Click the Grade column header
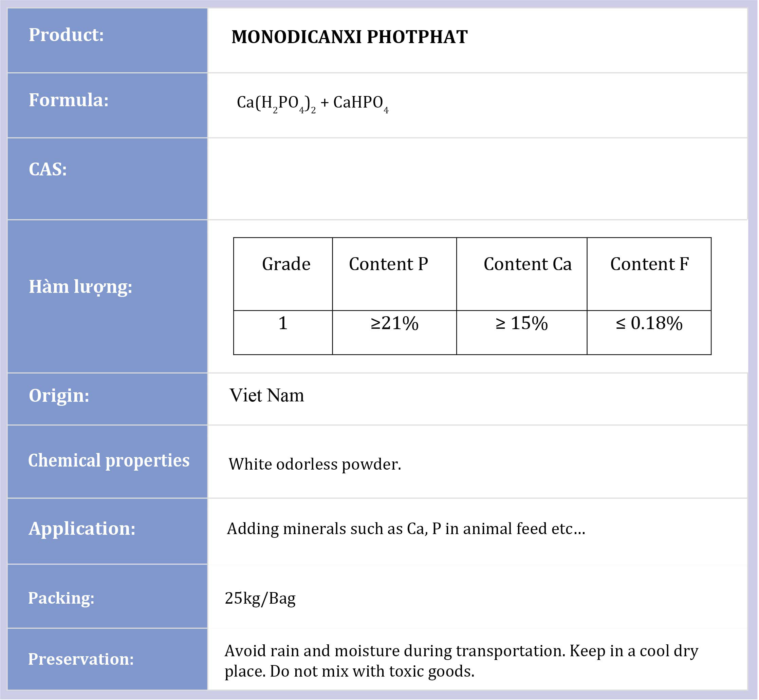Image resolution: width=759 pixels, height=700 pixels. tap(286, 264)
